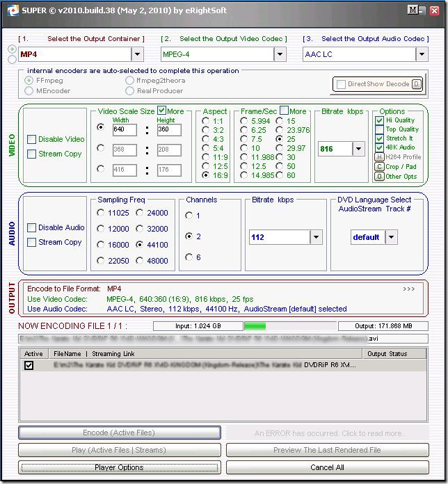The image size is (448, 484).
Task: Select the 416:176 video size radio
Action: pos(100,169)
